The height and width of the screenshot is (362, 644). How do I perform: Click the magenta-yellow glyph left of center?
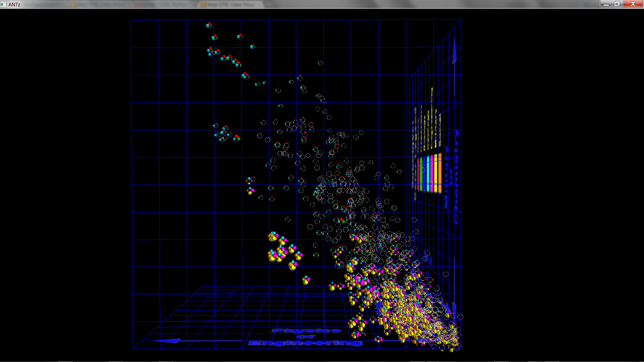(251, 191)
